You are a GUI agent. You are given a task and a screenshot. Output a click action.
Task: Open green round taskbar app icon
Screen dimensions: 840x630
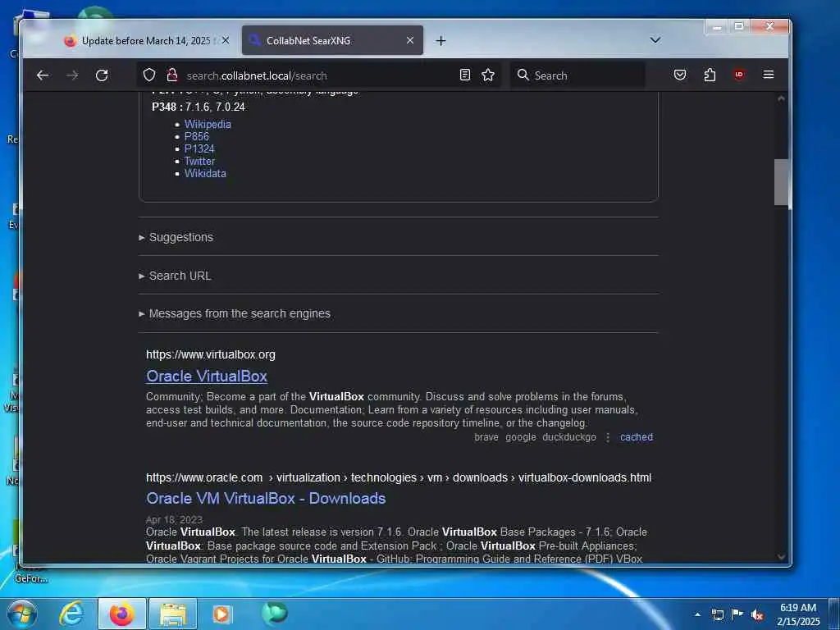pos(275,614)
